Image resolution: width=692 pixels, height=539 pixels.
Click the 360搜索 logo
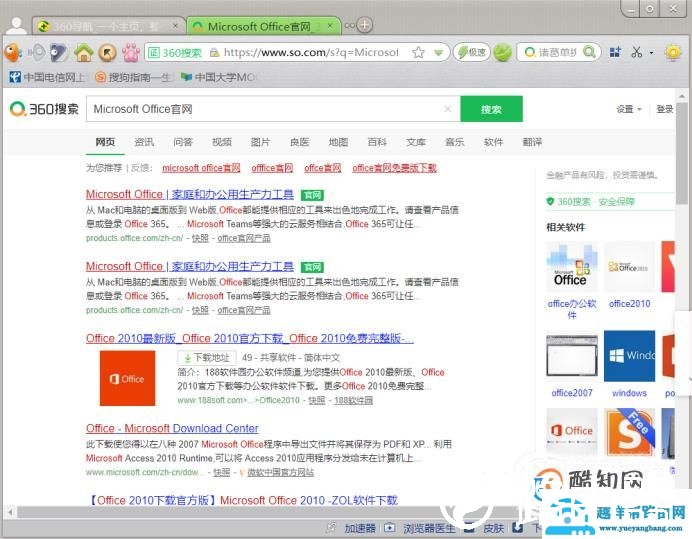(44, 109)
